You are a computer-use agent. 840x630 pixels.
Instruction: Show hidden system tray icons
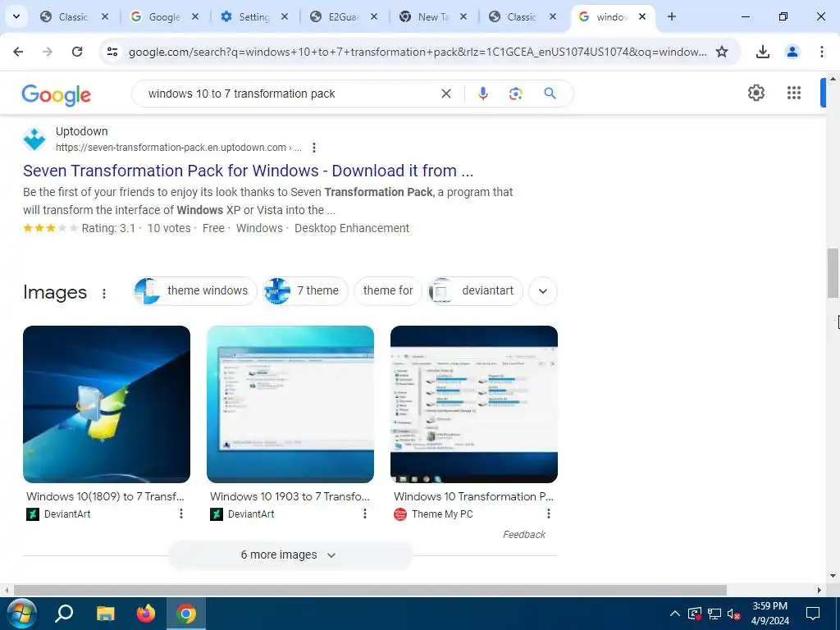(x=675, y=614)
